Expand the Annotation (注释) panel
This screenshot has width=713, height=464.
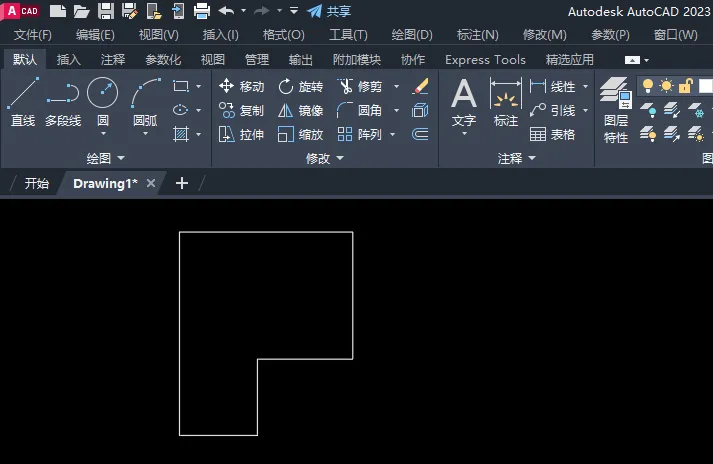pos(517,158)
